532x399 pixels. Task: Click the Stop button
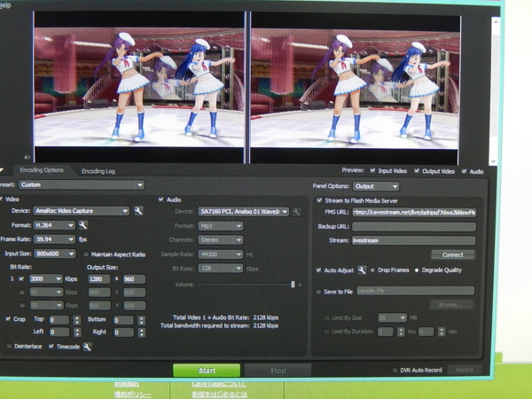point(278,371)
